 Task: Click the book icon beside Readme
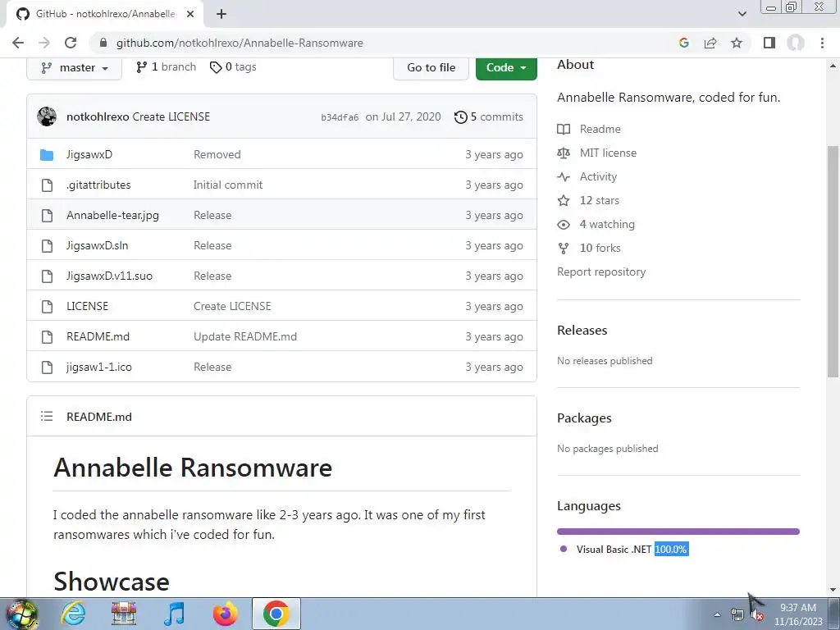click(x=564, y=129)
